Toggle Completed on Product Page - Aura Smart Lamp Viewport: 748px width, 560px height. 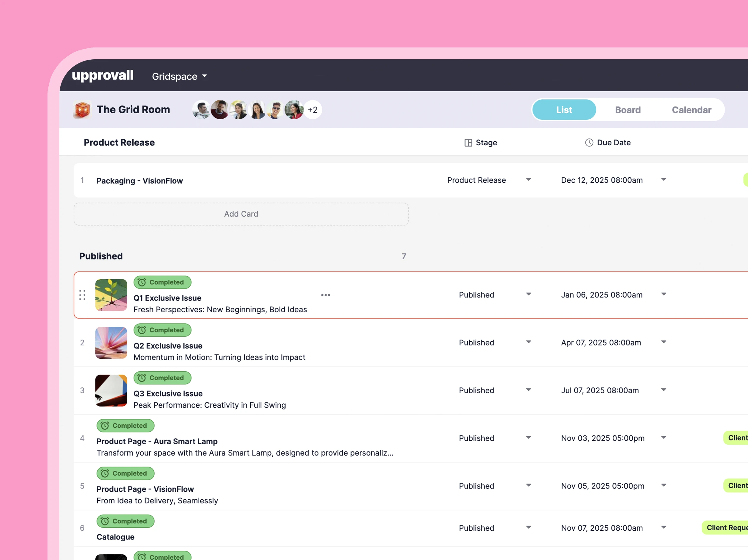point(126,426)
